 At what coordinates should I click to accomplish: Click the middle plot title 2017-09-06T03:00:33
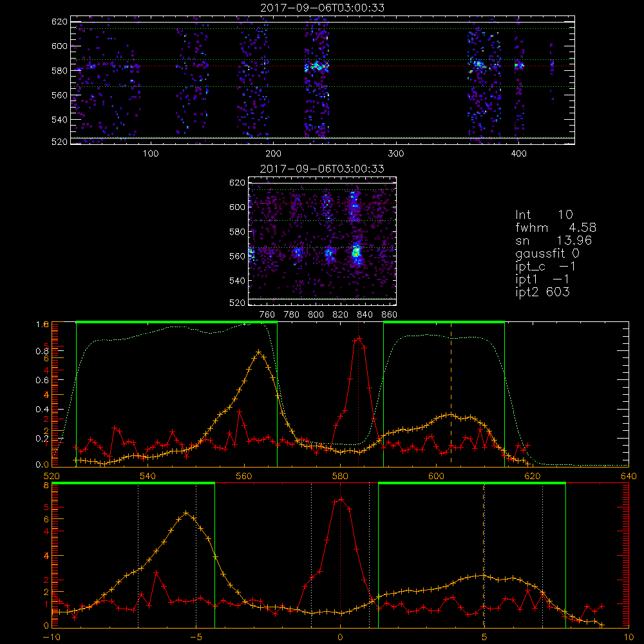(x=322, y=169)
